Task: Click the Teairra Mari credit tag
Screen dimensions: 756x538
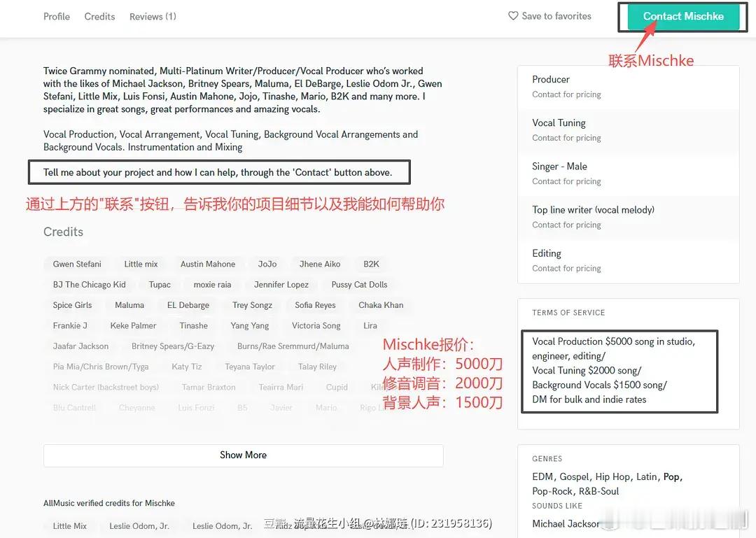Action: [281, 387]
